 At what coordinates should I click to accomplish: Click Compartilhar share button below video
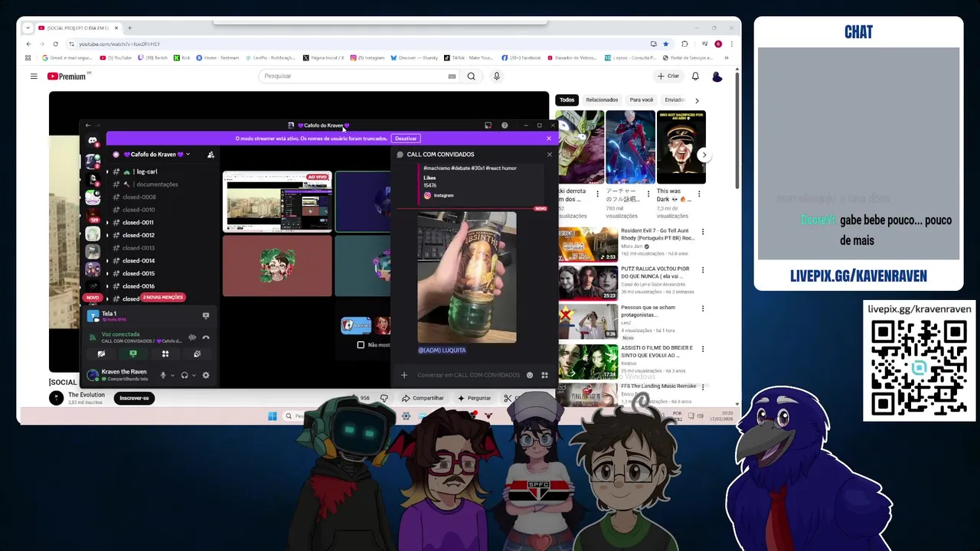point(423,398)
